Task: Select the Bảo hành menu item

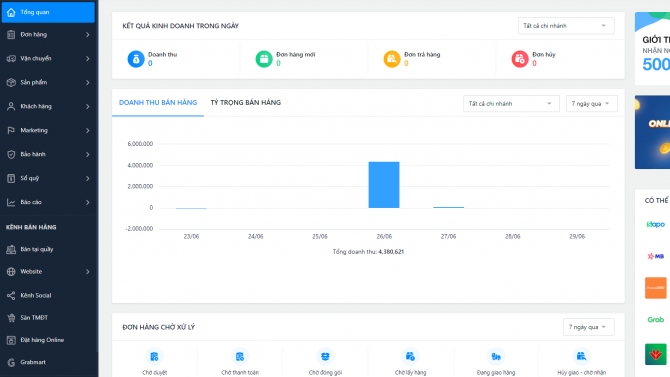Action: click(48, 154)
